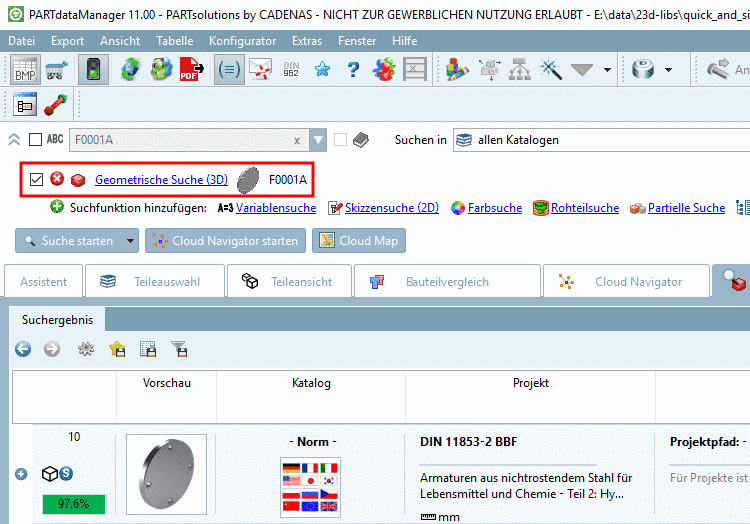Open the shopping cart toolbar icon

point(56,70)
